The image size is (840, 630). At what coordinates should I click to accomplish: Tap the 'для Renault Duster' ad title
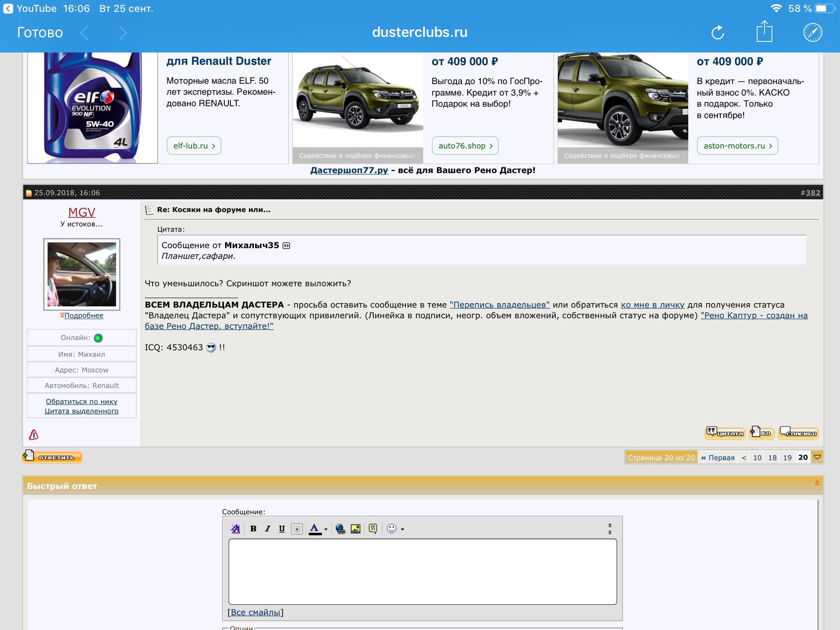click(x=219, y=61)
